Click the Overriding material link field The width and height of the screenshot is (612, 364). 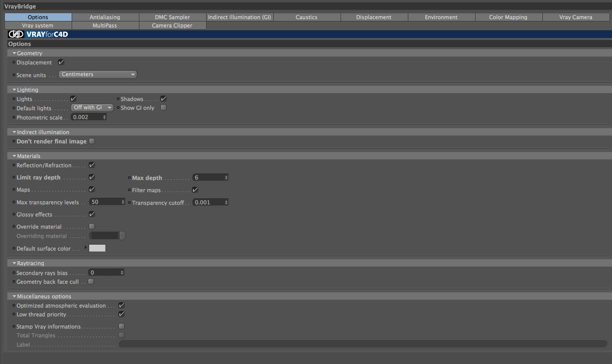point(104,236)
